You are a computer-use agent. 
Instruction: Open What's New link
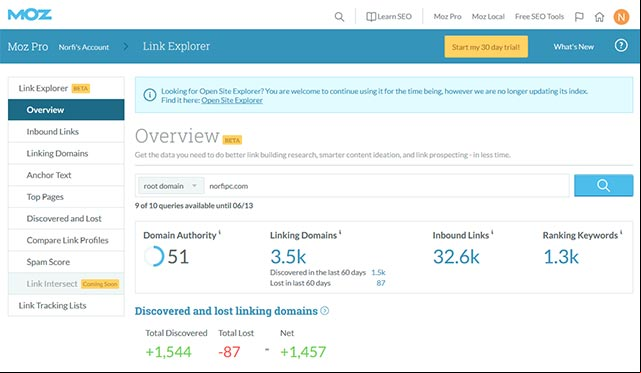574,47
